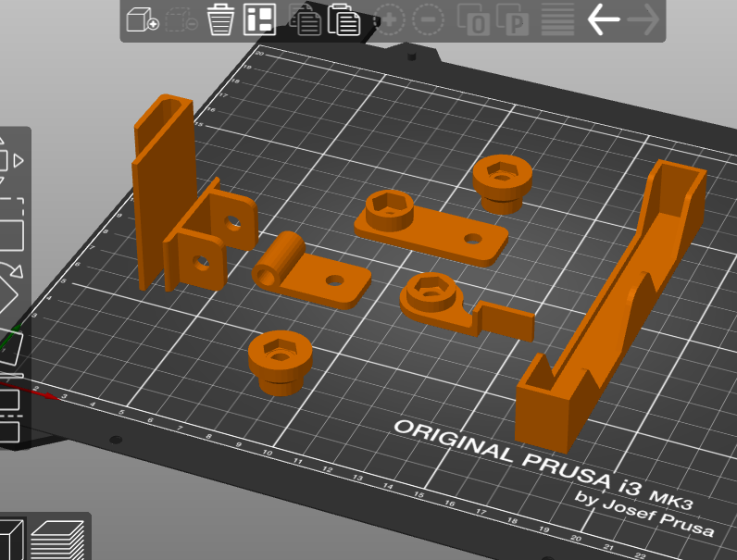Viewport: 737px width, 560px height.
Task: Add an instance with the plus icon
Action: coord(389,19)
